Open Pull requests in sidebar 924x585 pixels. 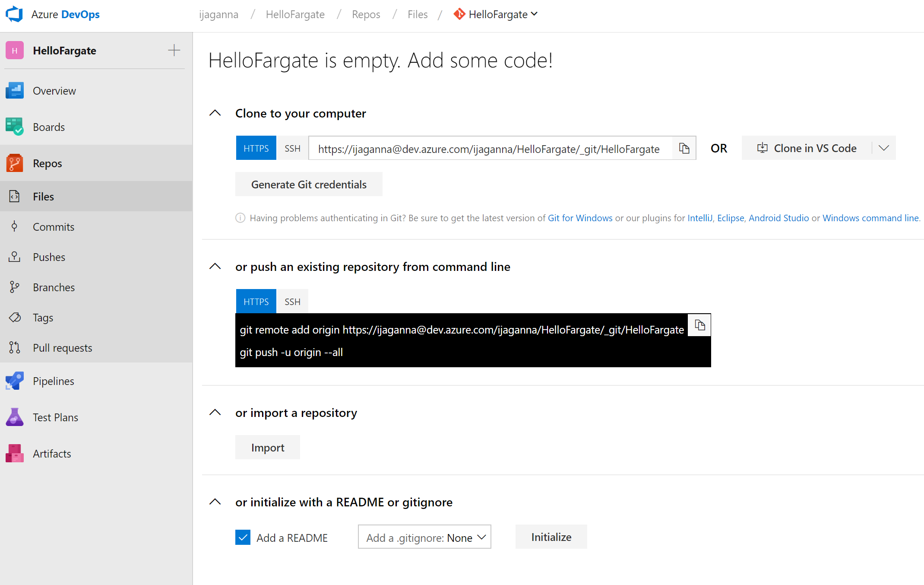[x=63, y=348]
